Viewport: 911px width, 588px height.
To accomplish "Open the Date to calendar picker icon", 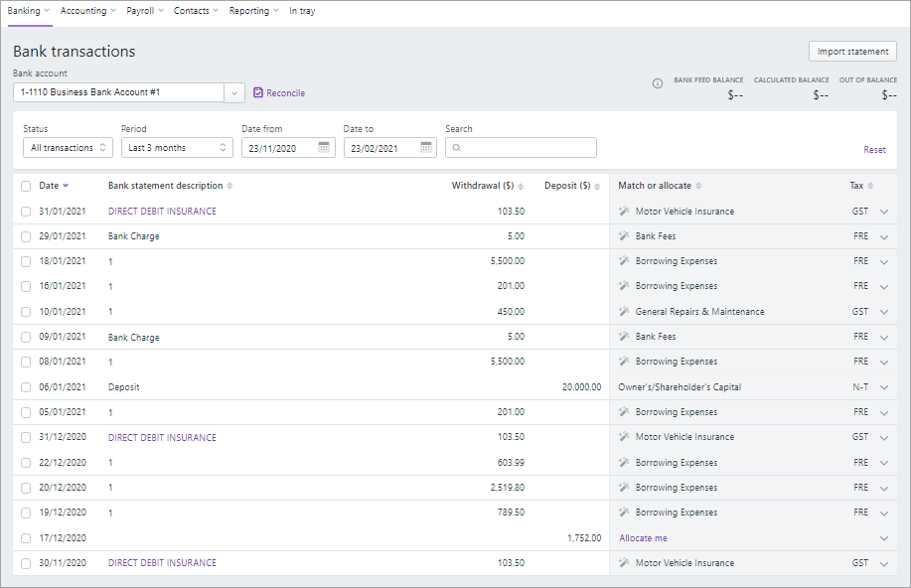I will point(426,147).
